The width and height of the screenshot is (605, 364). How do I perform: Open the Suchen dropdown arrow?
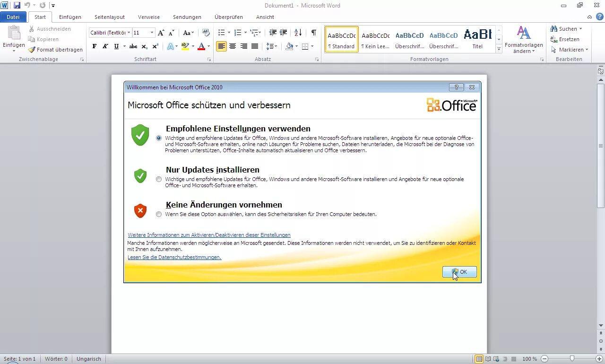(x=580, y=29)
